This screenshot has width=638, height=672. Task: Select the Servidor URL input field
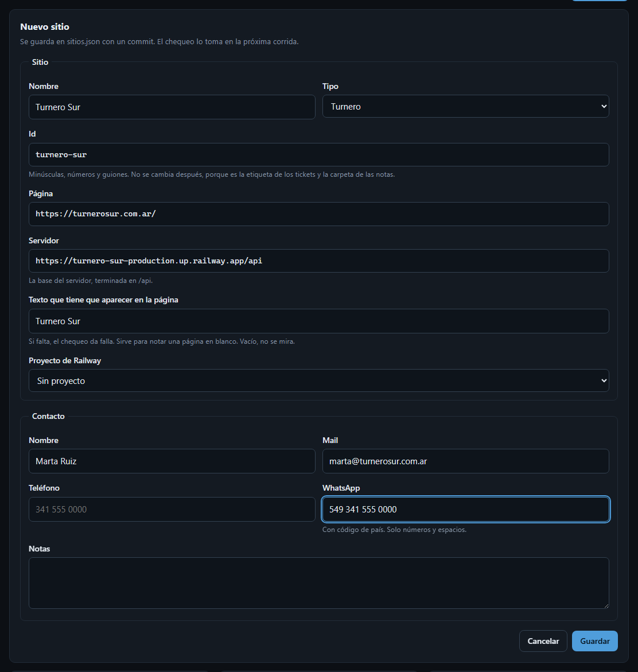[x=319, y=261]
